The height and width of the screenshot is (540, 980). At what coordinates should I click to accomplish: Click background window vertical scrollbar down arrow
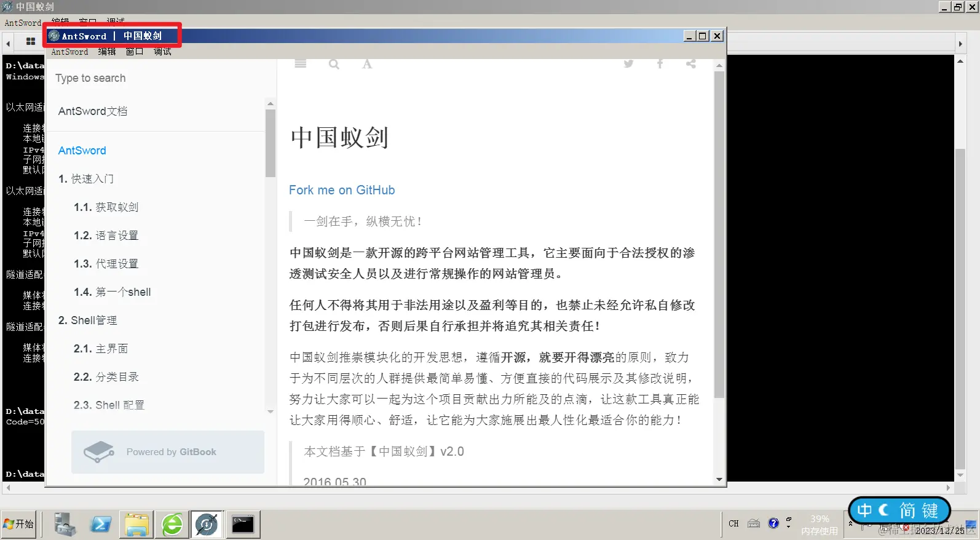[x=960, y=475]
